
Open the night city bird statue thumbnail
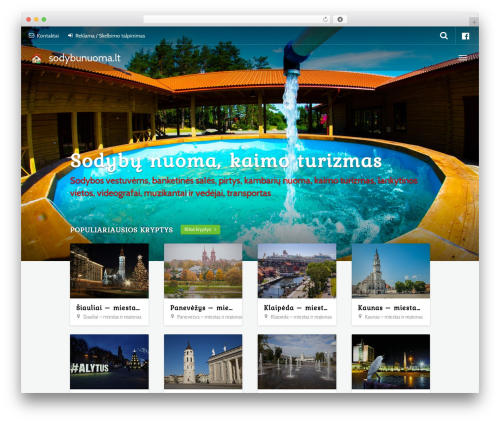click(391, 362)
